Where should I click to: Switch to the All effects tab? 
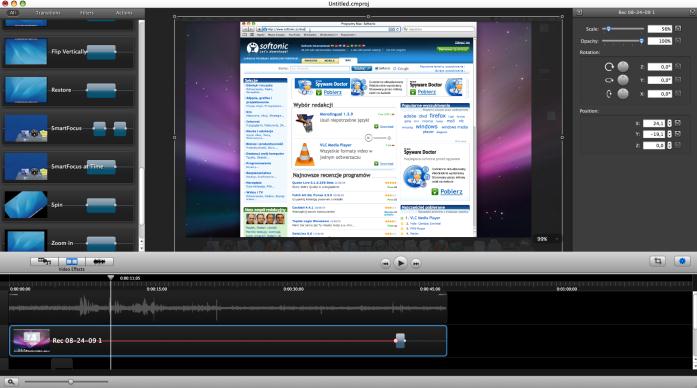[13, 12]
